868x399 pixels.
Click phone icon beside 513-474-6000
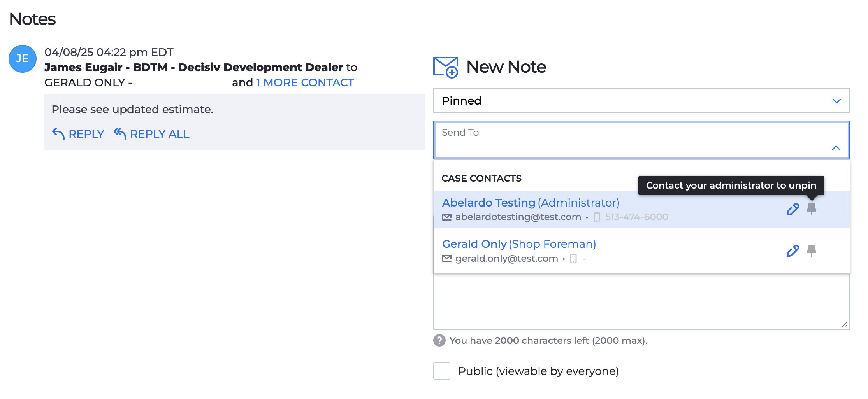597,217
